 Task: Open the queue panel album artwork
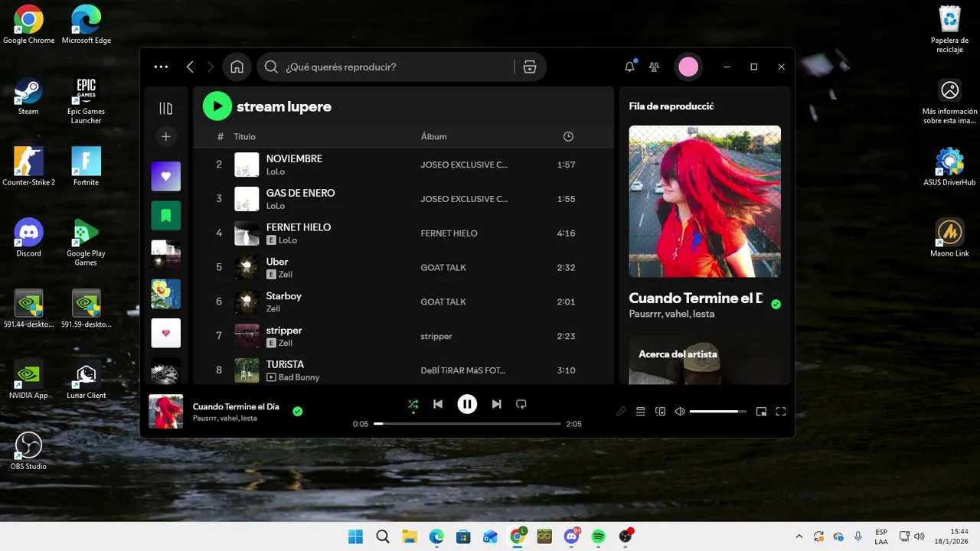coord(705,201)
